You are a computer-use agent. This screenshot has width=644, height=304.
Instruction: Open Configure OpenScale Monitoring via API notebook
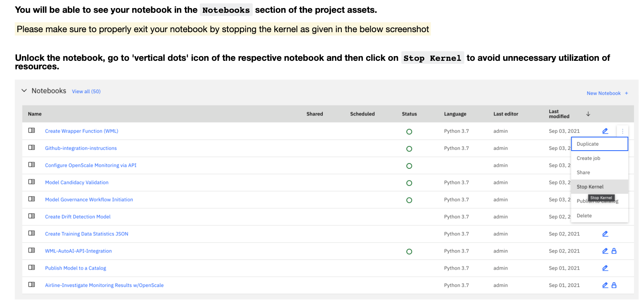(91, 165)
